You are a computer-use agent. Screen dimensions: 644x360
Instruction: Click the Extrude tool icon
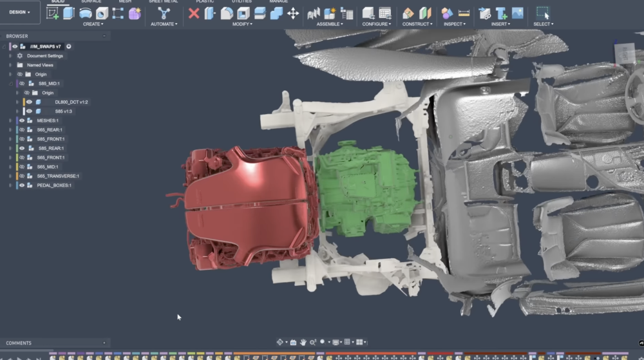coord(69,13)
